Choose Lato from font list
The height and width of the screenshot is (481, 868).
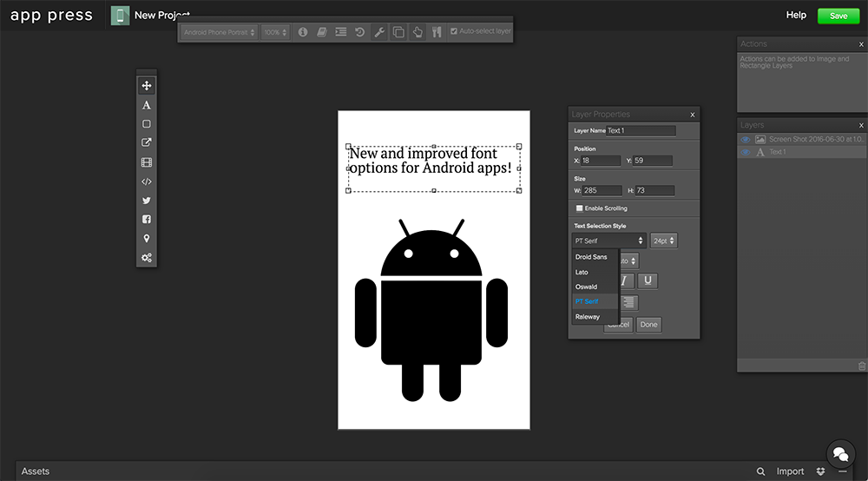pos(595,272)
